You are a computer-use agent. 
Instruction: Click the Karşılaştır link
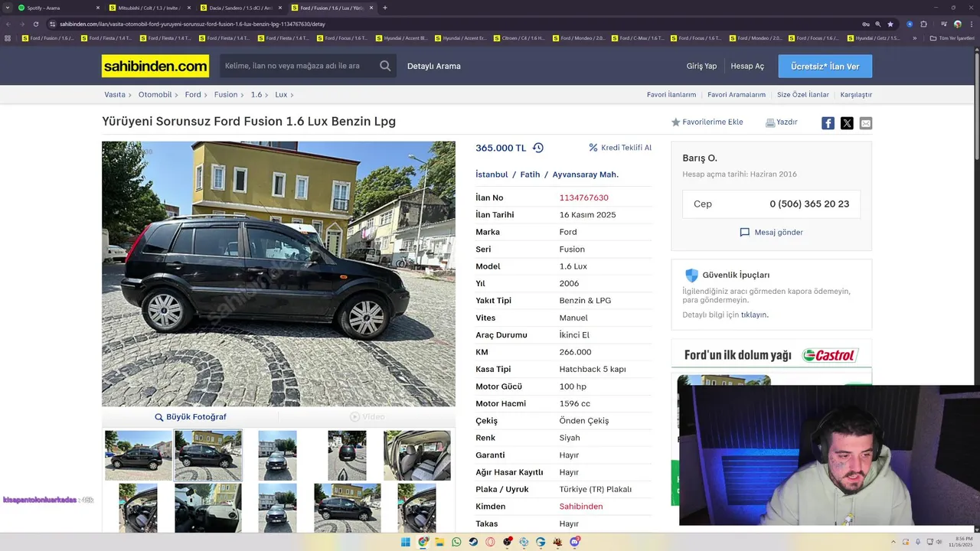click(x=856, y=95)
